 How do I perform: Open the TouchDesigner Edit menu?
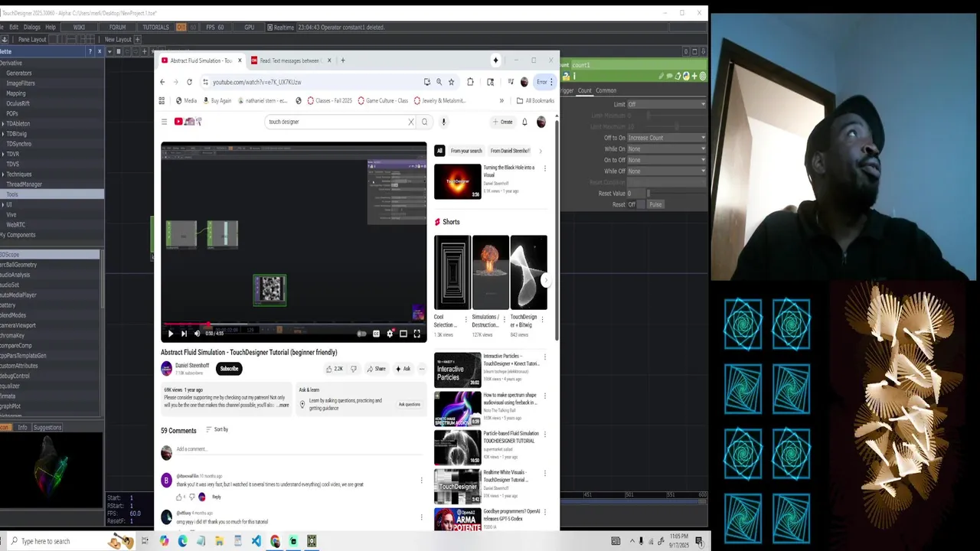14,28
